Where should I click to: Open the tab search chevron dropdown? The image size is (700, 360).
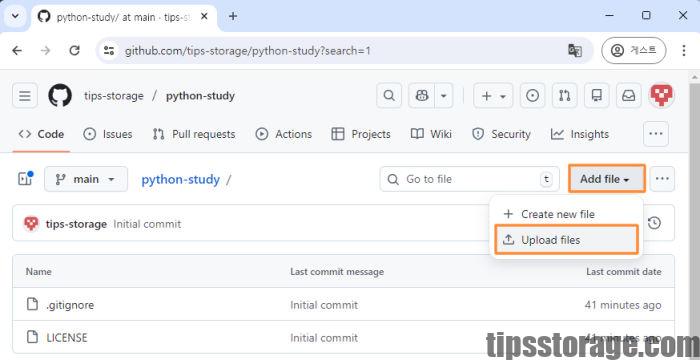pyautogui.click(x=15, y=16)
